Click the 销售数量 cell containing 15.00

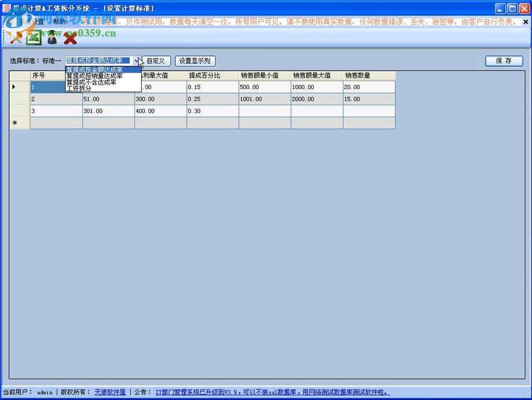coord(369,99)
